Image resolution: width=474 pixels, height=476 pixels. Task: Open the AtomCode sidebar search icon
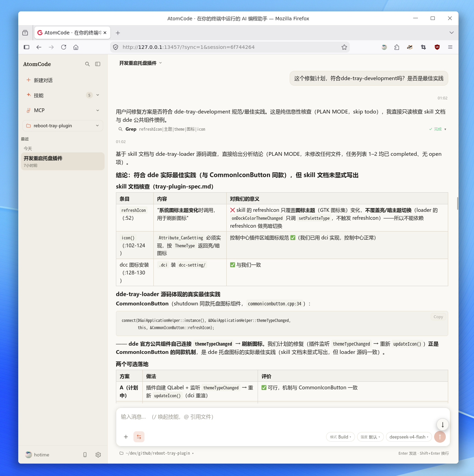point(87,64)
